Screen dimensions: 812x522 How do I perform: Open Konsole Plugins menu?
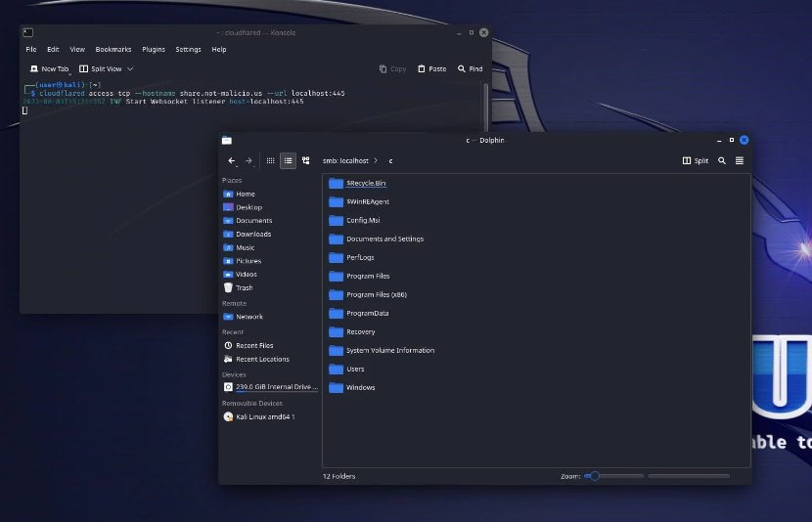click(x=154, y=50)
